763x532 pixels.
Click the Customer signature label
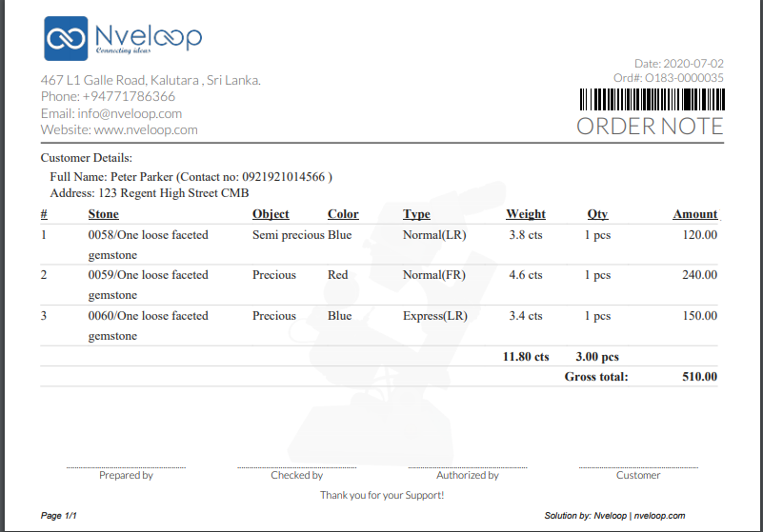pos(638,475)
